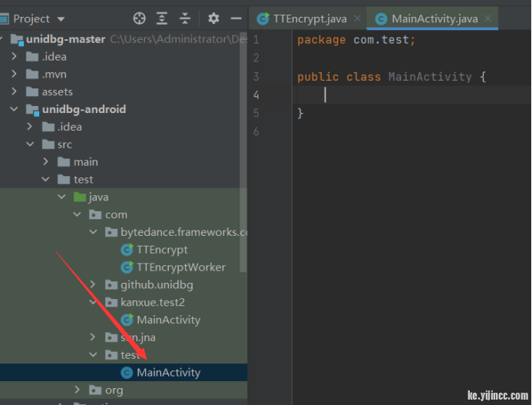The image size is (532, 405).
Task: Click the Collapse All toolbar icon
Action: click(185, 18)
